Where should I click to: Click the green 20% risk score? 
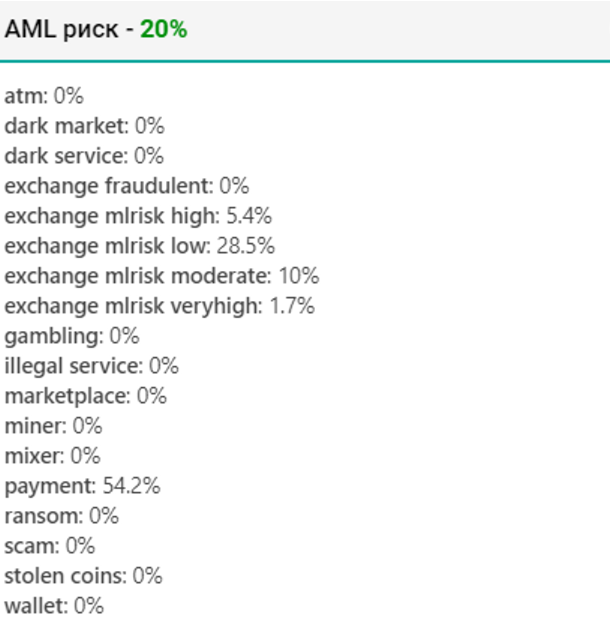(163, 30)
